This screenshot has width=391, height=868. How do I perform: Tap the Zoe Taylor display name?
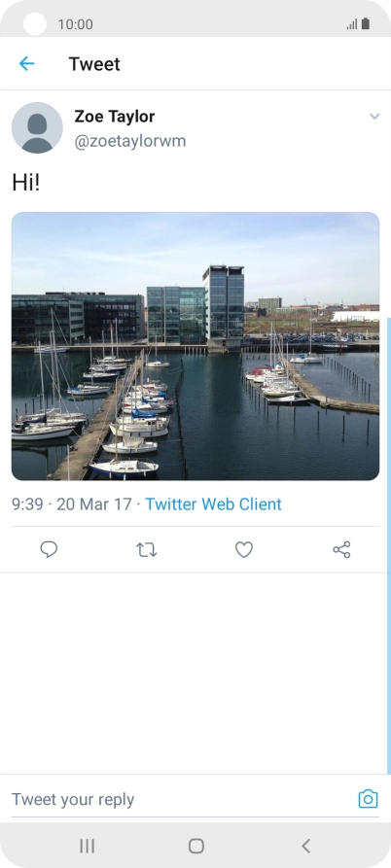(x=115, y=117)
